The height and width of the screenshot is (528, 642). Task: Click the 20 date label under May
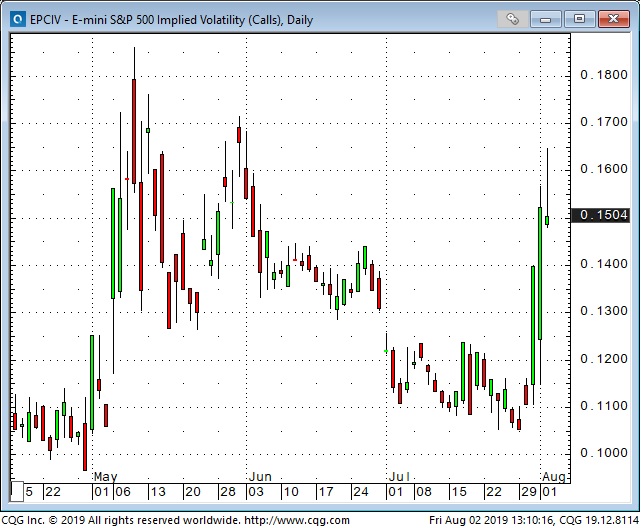(192, 492)
